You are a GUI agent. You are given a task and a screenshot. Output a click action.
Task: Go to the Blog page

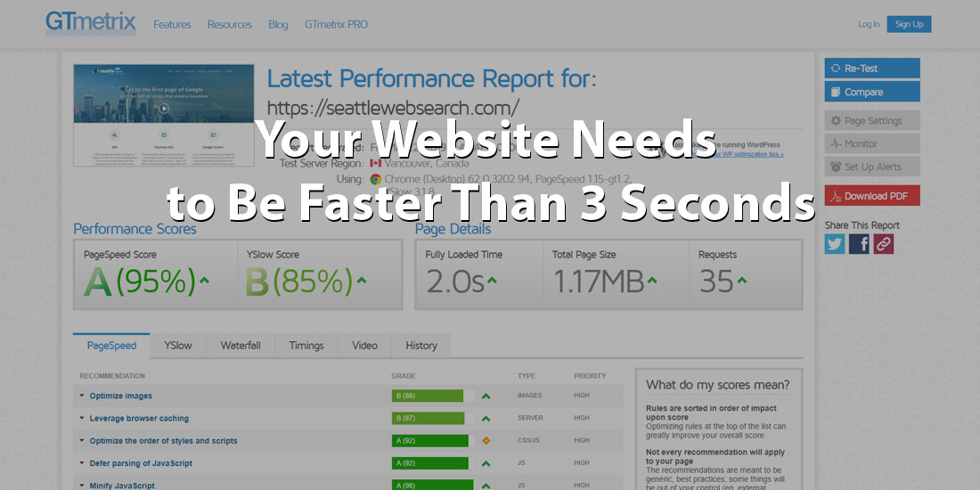click(x=278, y=24)
